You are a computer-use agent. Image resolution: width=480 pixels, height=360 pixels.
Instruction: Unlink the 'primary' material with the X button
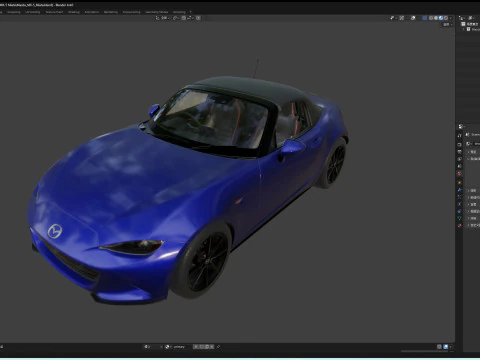[x=212, y=347]
